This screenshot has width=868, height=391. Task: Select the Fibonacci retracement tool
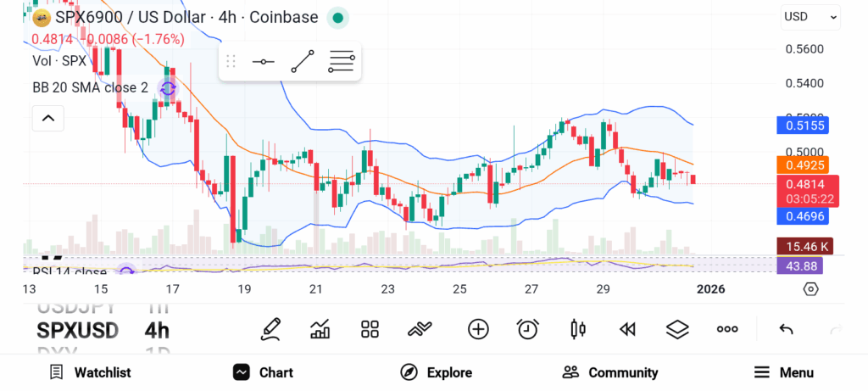tap(342, 62)
